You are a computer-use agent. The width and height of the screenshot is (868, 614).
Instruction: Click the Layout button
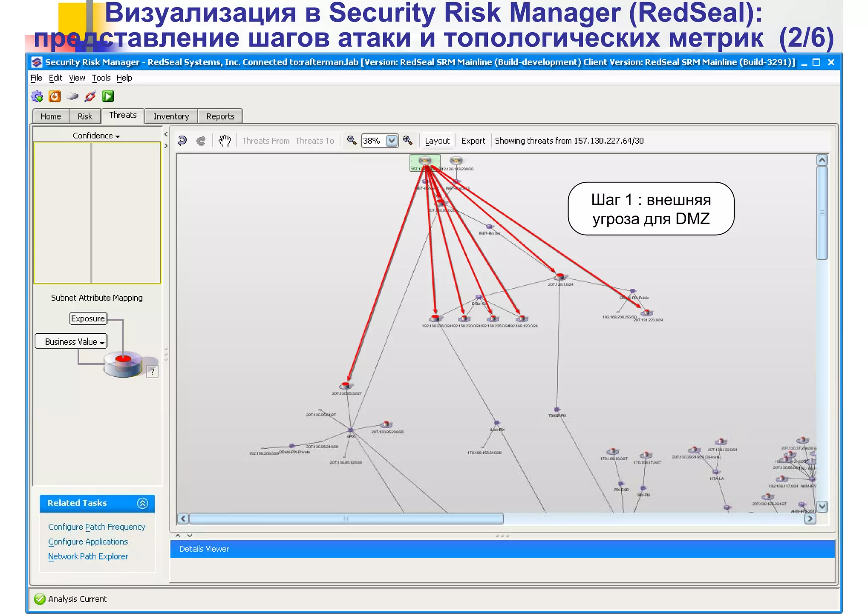click(437, 141)
